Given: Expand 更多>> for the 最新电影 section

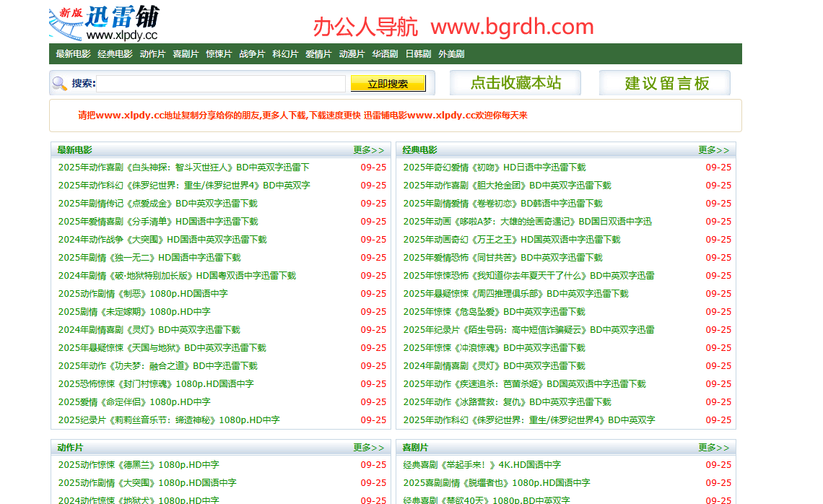Looking at the screenshot, I should (369, 149).
